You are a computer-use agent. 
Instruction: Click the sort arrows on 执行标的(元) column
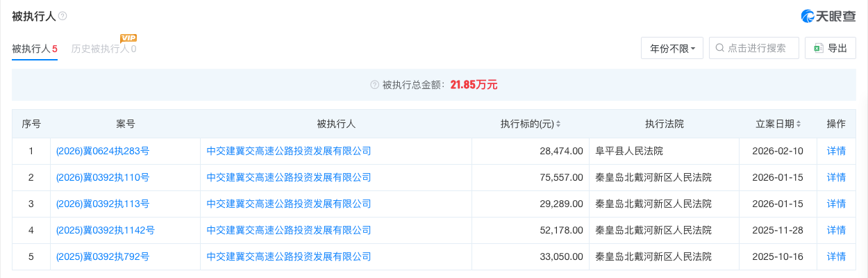[558, 124]
